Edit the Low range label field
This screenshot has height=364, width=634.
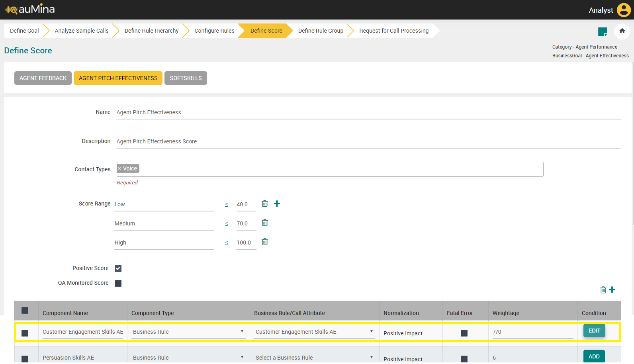[x=164, y=204]
